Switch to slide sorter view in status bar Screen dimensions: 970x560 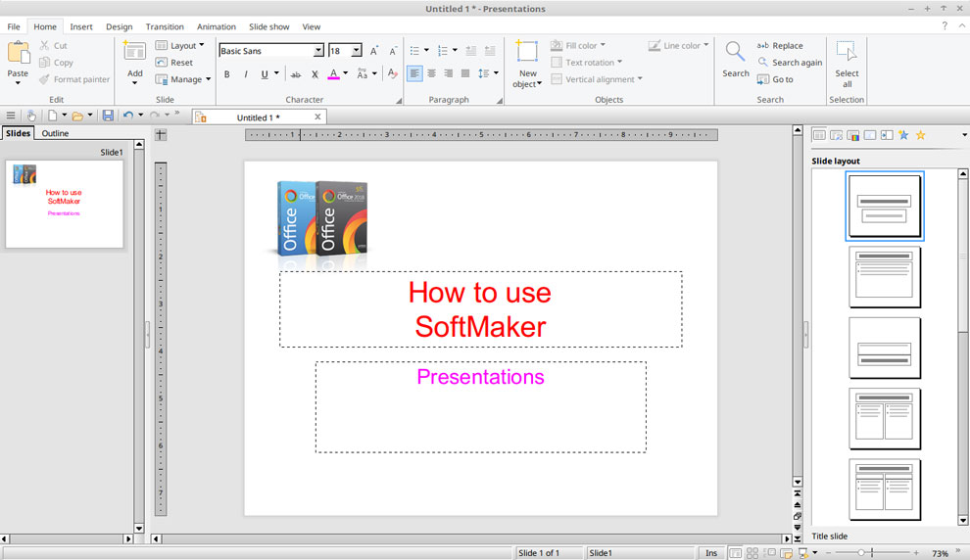(x=752, y=553)
